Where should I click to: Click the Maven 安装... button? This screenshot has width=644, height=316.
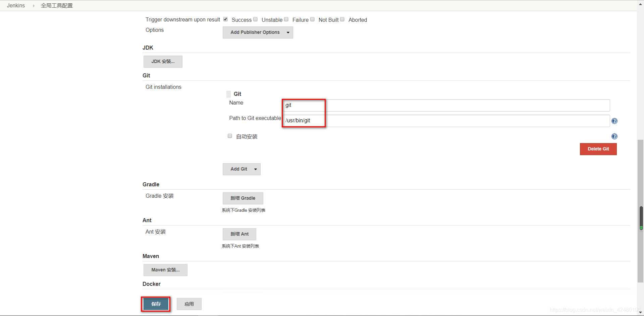point(165,270)
